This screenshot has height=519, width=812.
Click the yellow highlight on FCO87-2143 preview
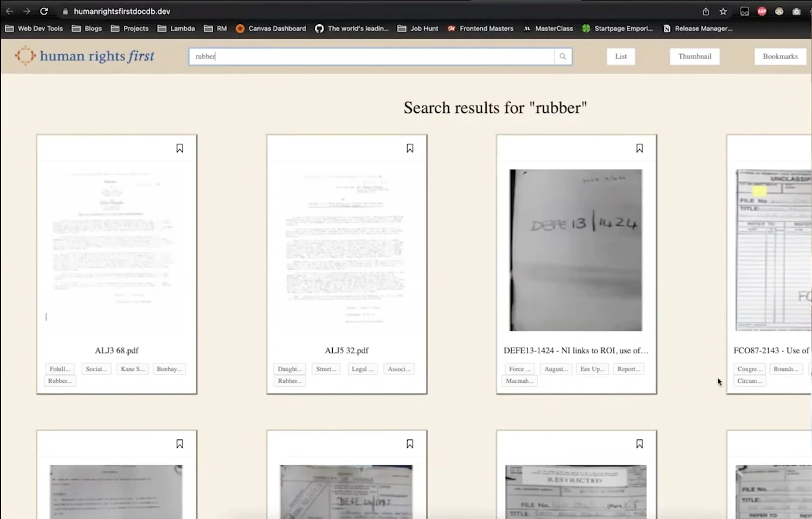tap(759, 191)
